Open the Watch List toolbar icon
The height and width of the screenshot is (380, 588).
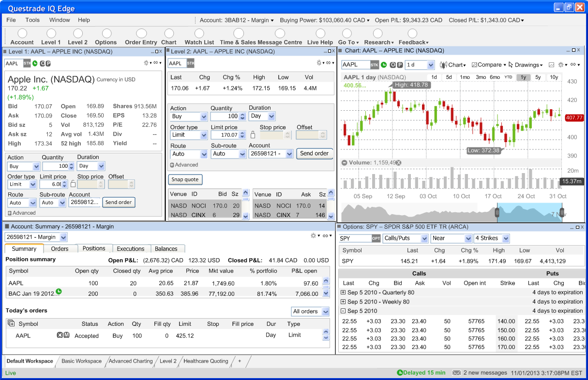click(199, 33)
